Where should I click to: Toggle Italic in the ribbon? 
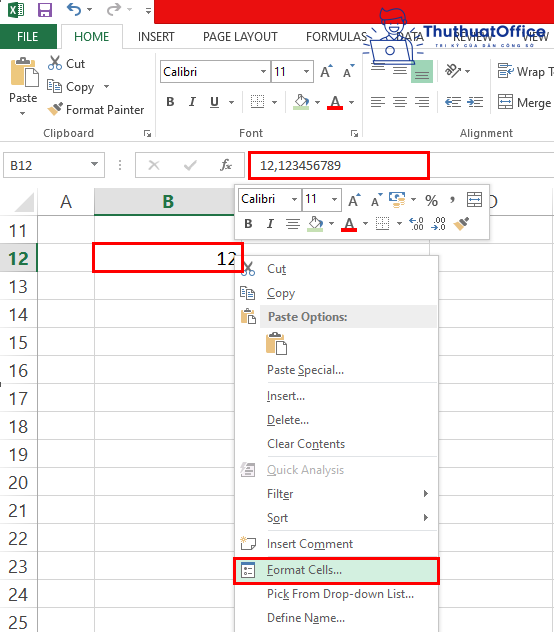pyautogui.click(x=192, y=102)
